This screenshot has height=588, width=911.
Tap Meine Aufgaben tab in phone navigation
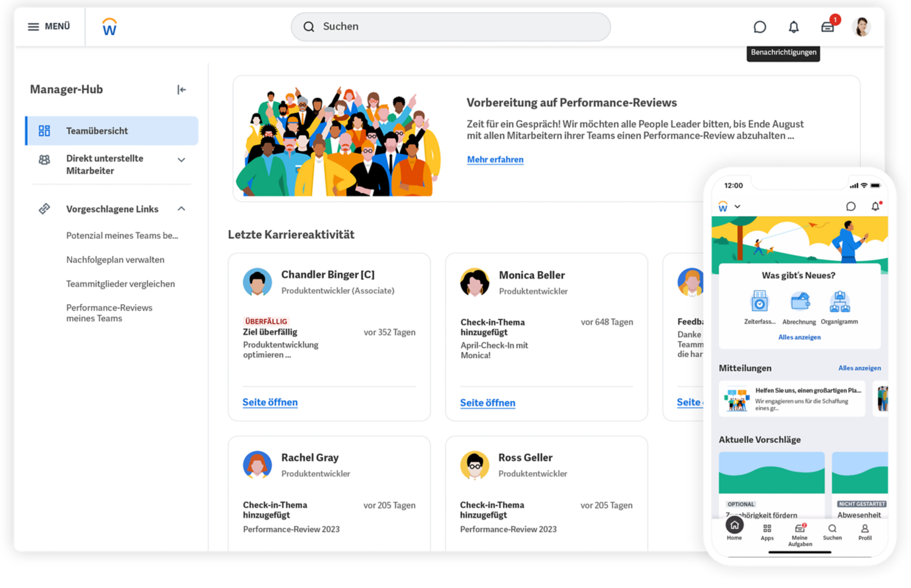(x=800, y=535)
